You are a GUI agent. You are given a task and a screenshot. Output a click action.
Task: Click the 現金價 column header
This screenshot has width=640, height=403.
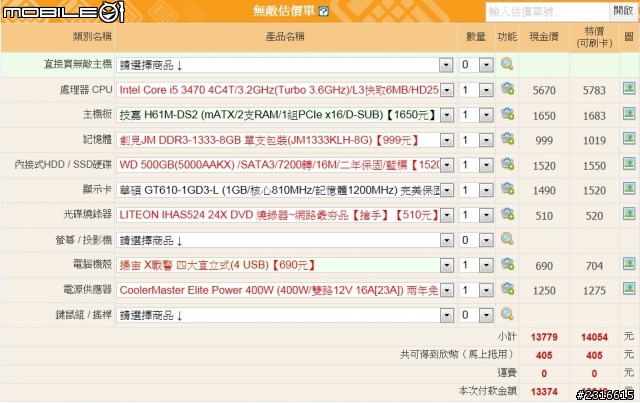[544, 37]
